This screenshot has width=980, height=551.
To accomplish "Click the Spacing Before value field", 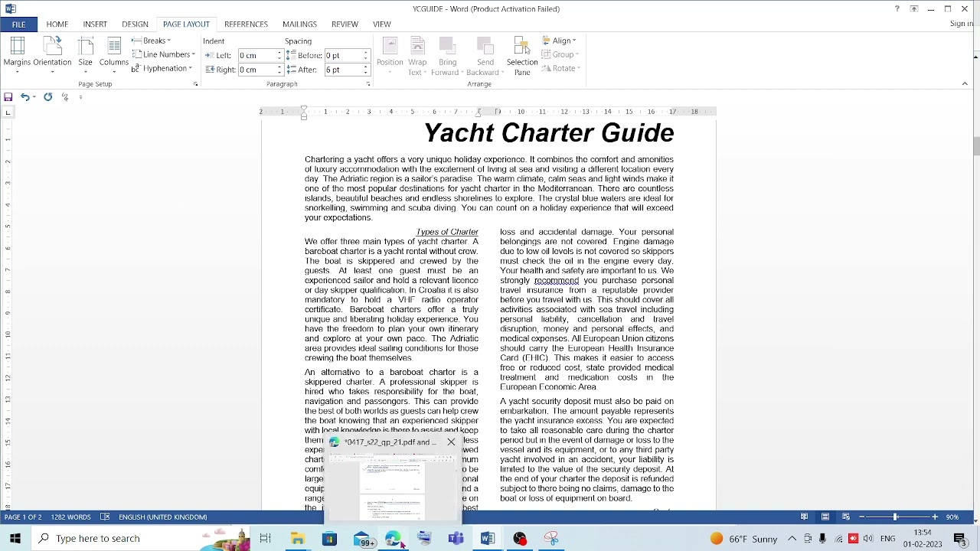I will (342, 55).
